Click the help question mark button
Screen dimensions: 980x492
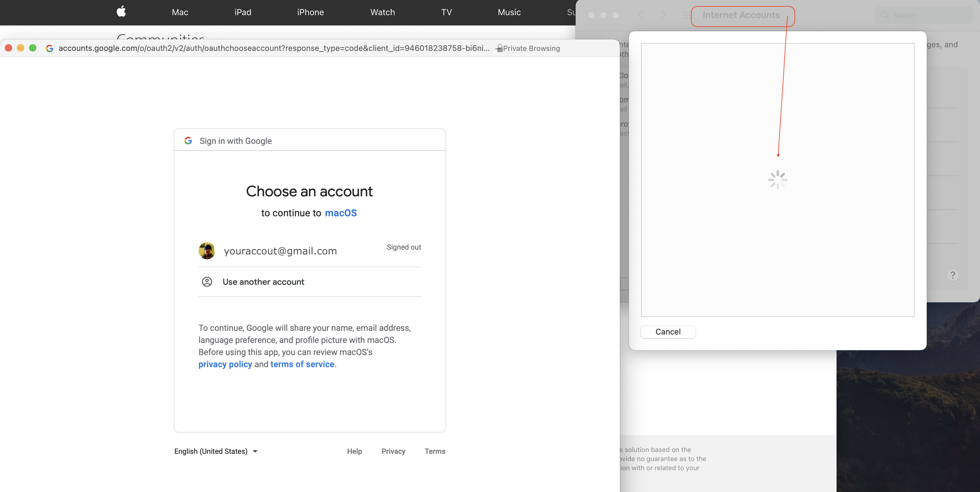(x=952, y=275)
